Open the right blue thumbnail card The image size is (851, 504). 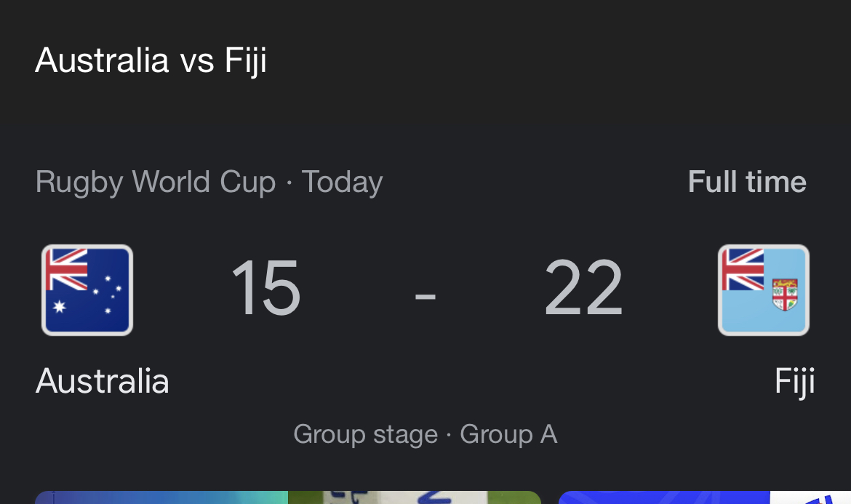(705, 497)
